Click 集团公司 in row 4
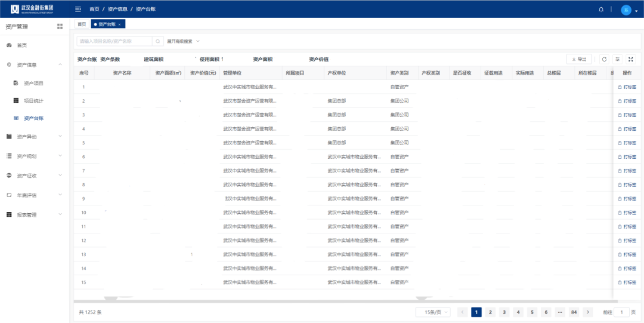 tap(400, 129)
